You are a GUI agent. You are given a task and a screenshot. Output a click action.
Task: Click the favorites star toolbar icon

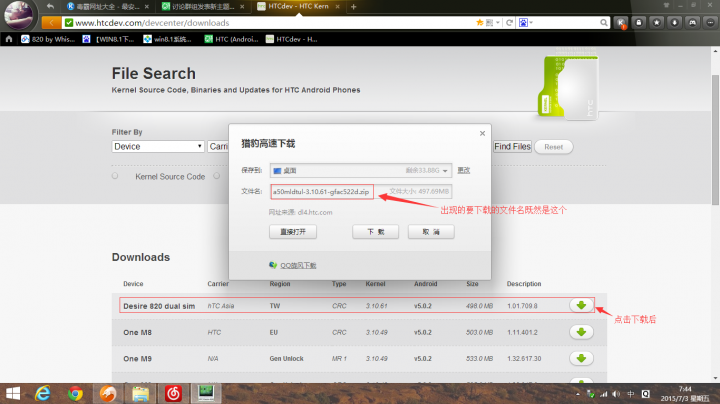tap(657, 22)
